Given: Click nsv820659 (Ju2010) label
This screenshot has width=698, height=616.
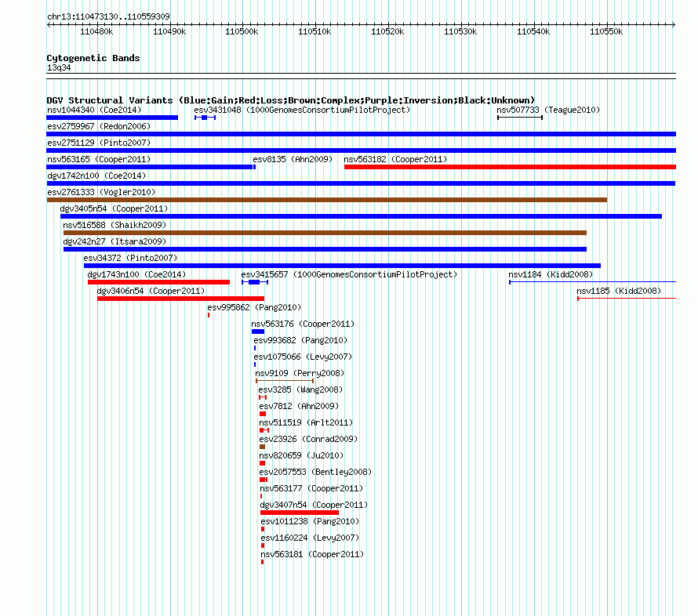Looking at the screenshot, I should (x=301, y=455).
